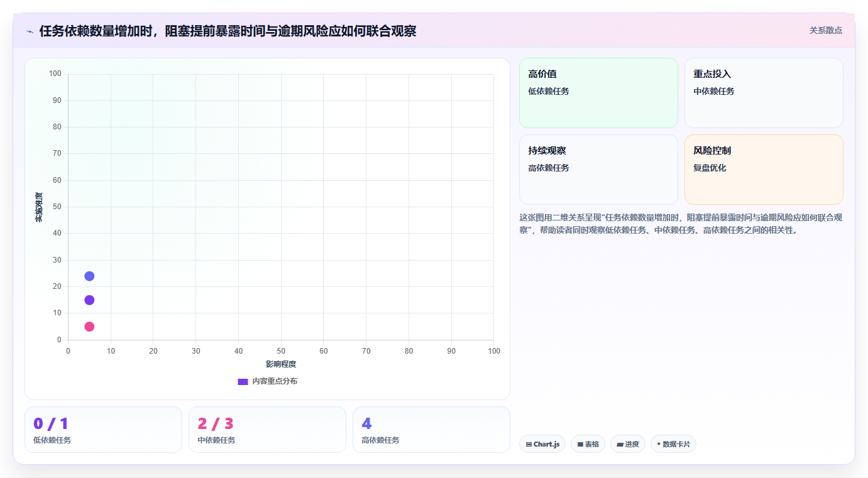
Task: Open the 风险控制 复盘优化 card
Action: 764,170
